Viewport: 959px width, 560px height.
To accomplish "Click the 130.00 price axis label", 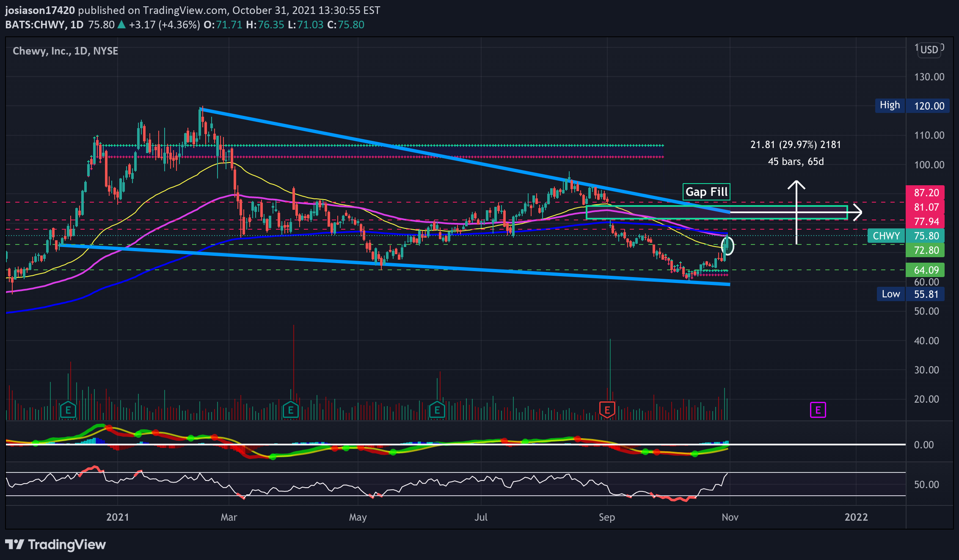I will (929, 77).
